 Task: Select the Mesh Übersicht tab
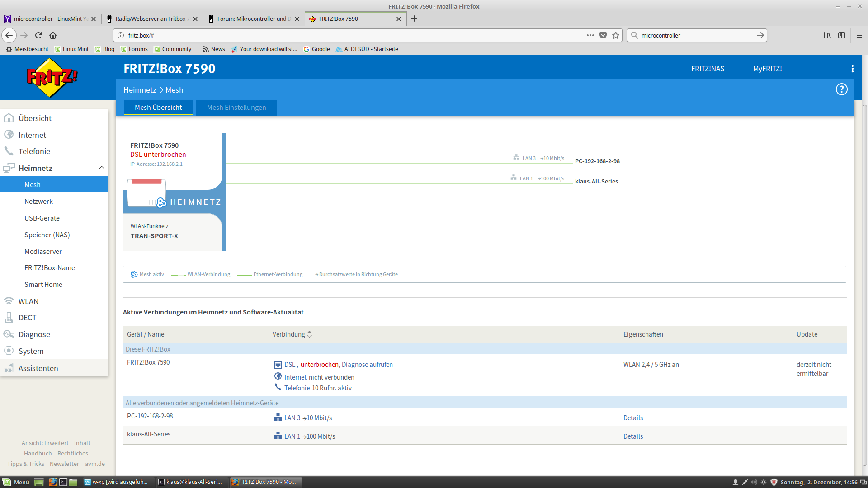(x=158, y=108)
